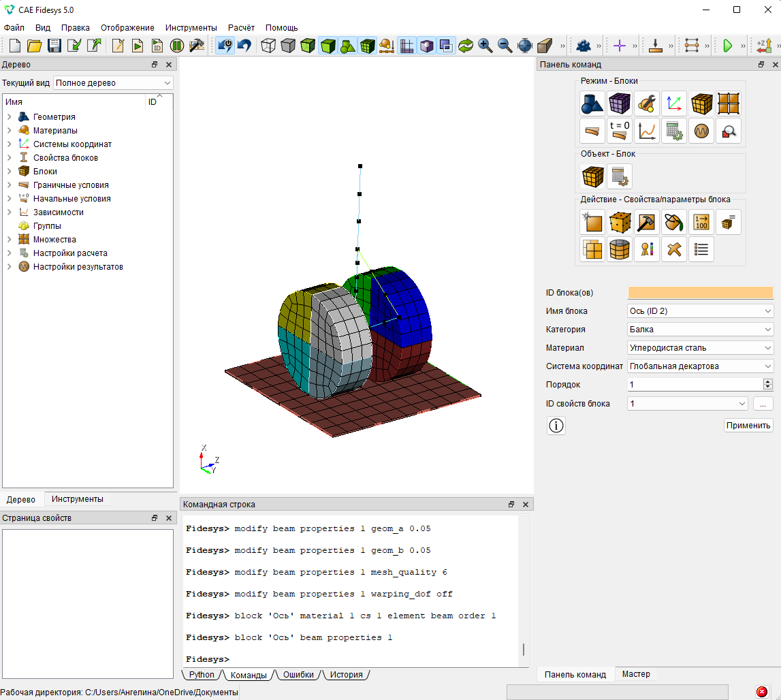
Task: Click the zoom in magnifier icon
Action: point(485,46)
